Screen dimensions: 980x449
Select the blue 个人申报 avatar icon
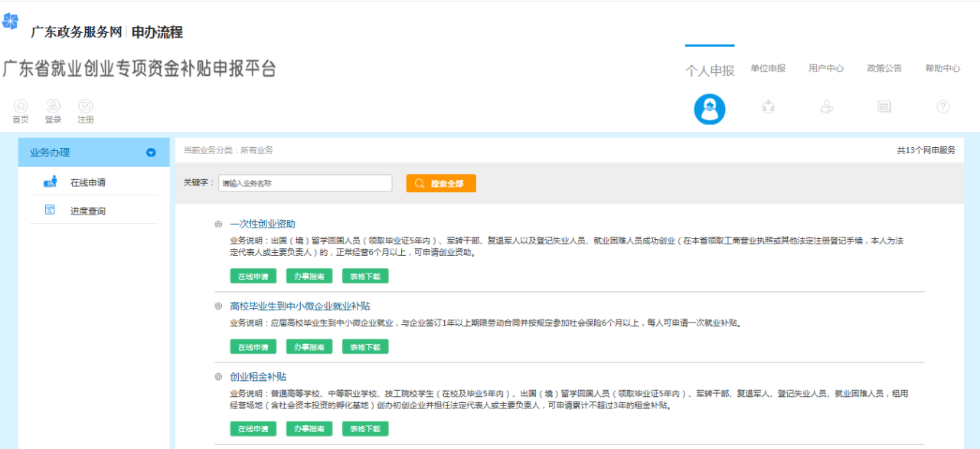tap(710, 108)
